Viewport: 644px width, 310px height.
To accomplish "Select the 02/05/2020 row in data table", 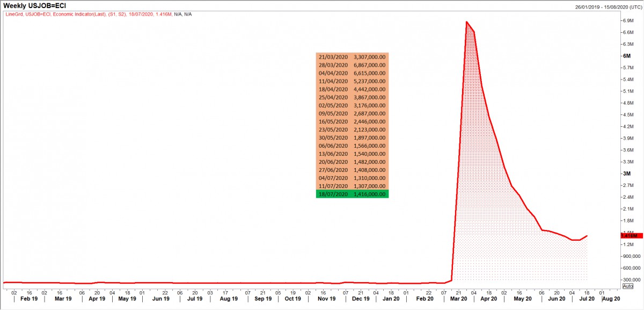I will [352, 105].
